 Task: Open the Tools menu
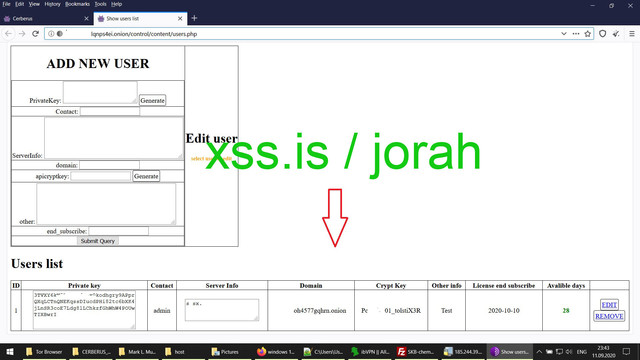100,4
